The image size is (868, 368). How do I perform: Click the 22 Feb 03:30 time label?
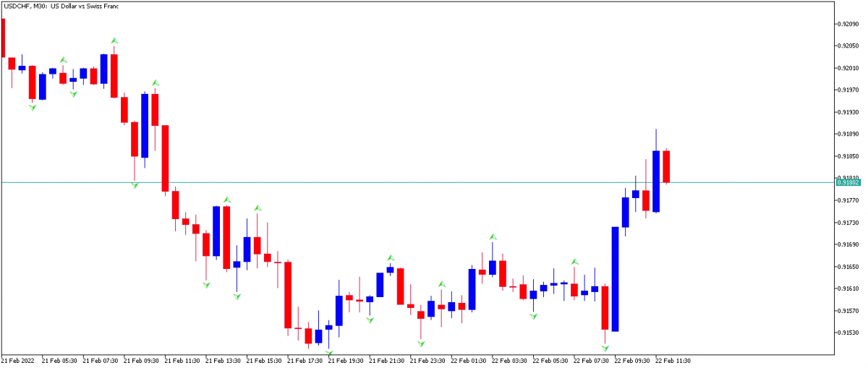pos(509,360)
